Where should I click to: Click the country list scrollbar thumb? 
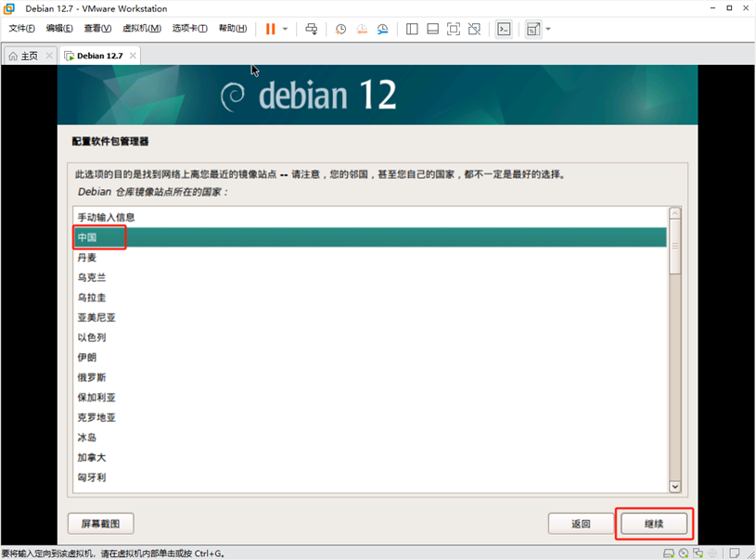675,247
